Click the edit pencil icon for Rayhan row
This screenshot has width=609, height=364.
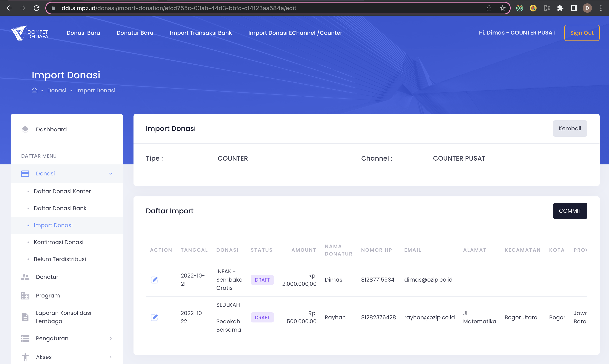(x=154, y=317)
